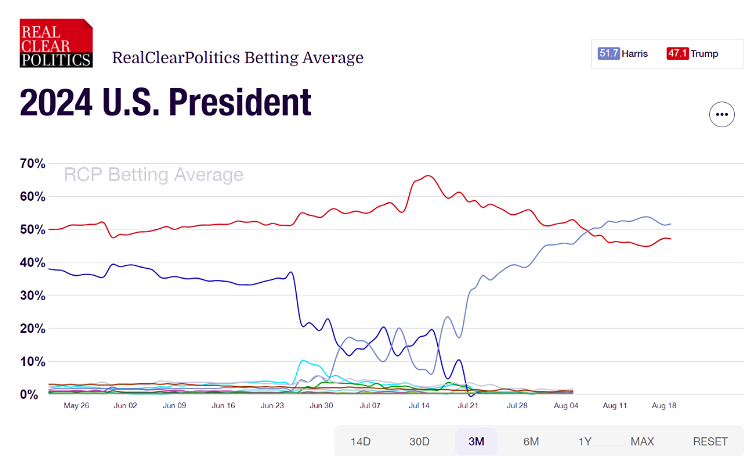This screenshot has width=749, height=456.
Task: Show the 6M time range
Action: [530, 441]
